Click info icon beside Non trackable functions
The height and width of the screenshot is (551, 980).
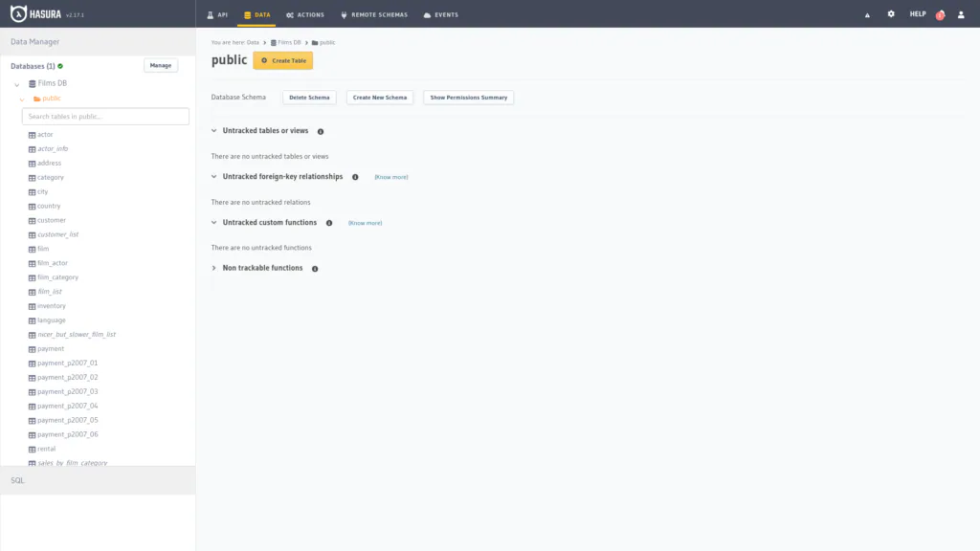[315, 269]
